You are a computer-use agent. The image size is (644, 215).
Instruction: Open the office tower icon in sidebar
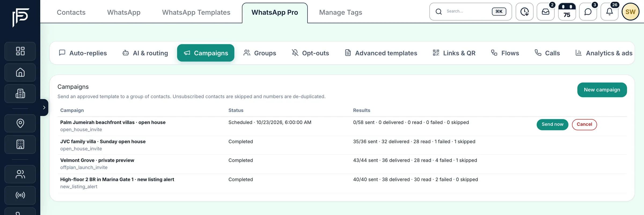coord(20,145)
